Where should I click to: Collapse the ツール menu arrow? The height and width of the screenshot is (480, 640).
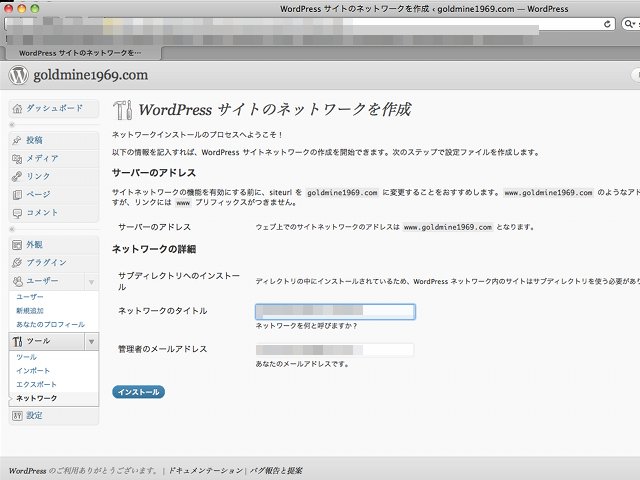tap(91, 342)
